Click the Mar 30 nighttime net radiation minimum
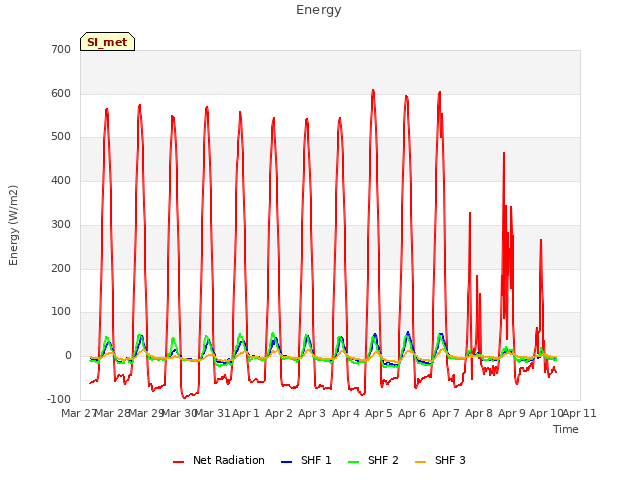Screen dimensions: 640x480 (x=184, y=397)
